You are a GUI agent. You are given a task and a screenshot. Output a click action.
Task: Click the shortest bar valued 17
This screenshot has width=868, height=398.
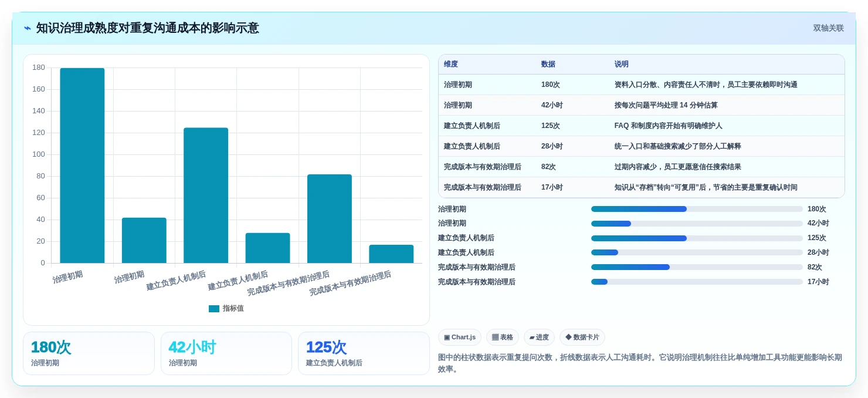[x=391, y=254]
